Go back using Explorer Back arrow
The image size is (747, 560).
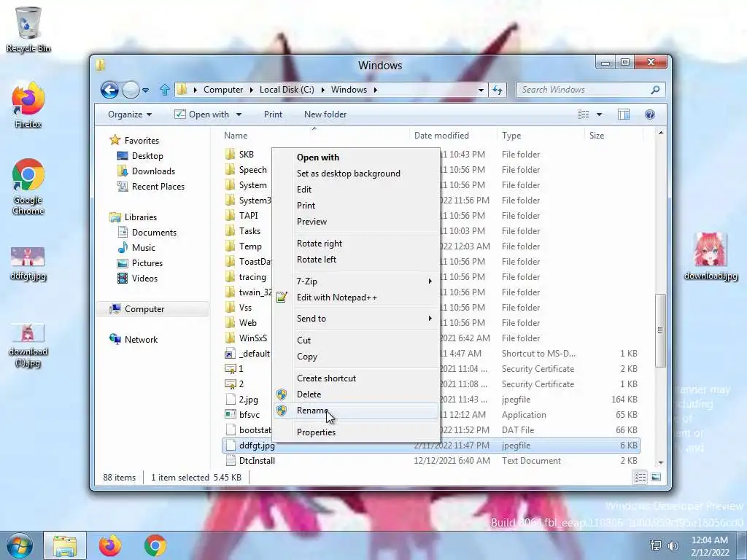tap(109, 90)
